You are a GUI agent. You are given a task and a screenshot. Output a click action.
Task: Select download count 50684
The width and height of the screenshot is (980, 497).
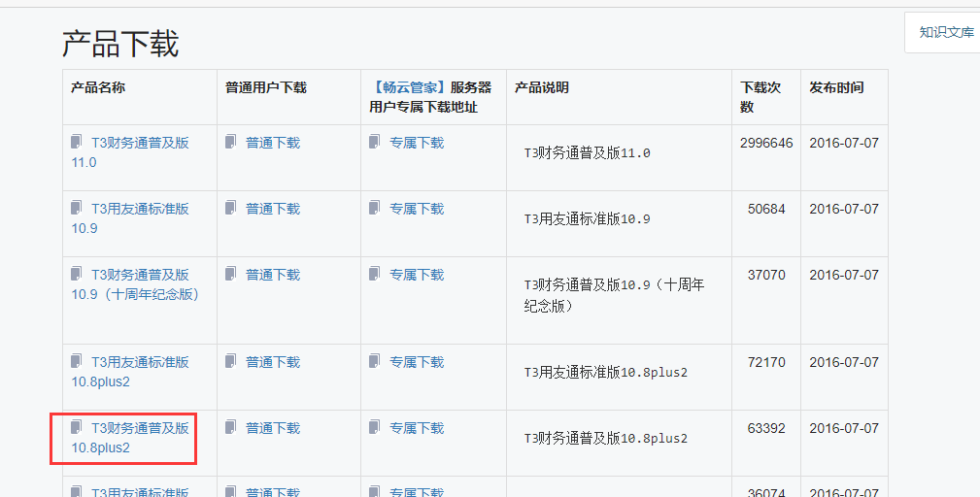point(766,209)
